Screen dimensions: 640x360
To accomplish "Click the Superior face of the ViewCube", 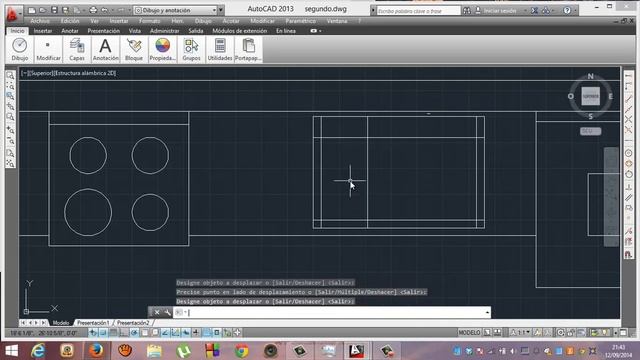I will tap(591, 96).
